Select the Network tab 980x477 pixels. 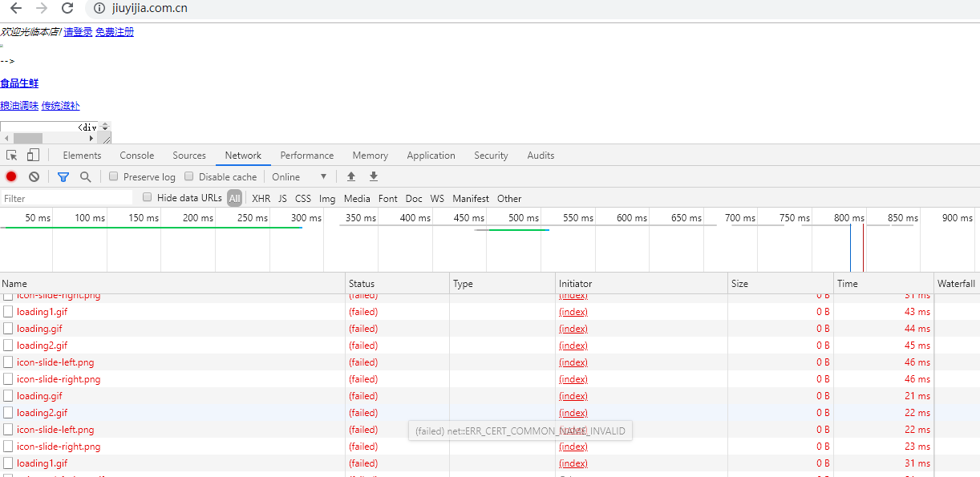click(243, 156)
